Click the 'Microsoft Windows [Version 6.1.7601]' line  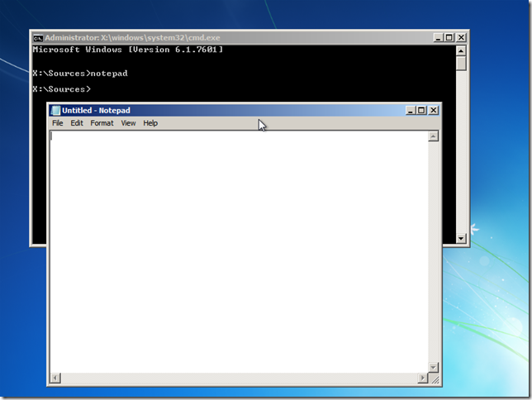click(128, 50)
